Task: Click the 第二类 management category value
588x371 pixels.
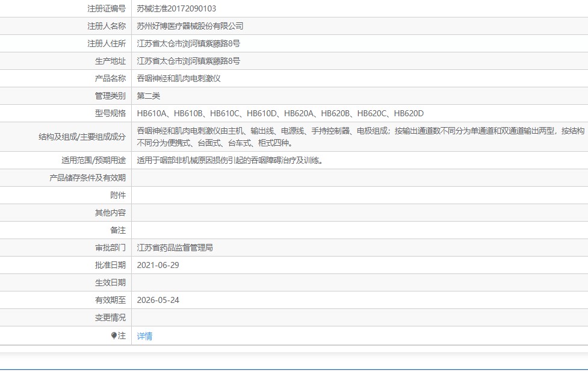Action: [148, 96]
